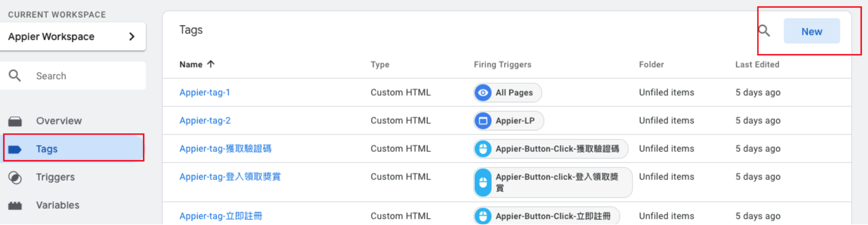Click the Overview folder icon in sidebar
Screen dimensions: 868x225
(x=16, y=121)
